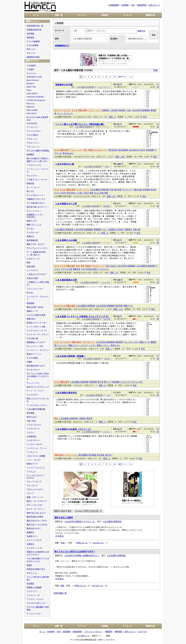Click 検索中の条件を保存 button
Screen dimensions: 186x644
tap(63, 511)
